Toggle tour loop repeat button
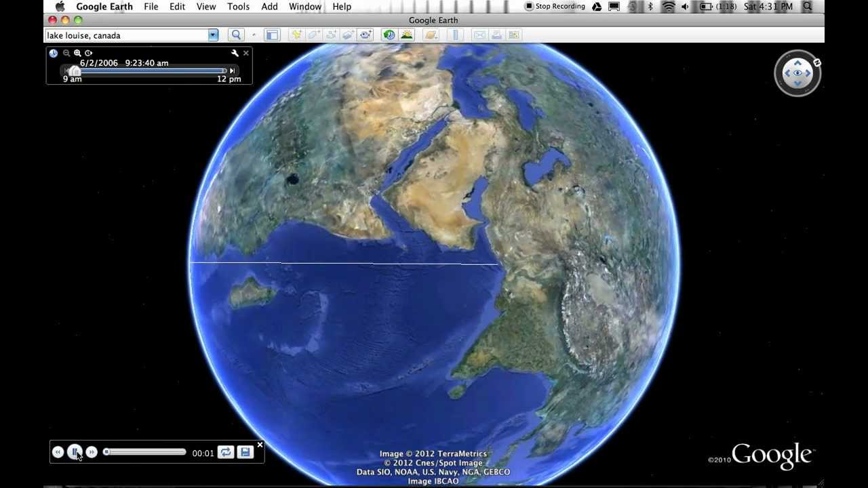The width and height of the screenshot is (868, 488). (226, 452)
